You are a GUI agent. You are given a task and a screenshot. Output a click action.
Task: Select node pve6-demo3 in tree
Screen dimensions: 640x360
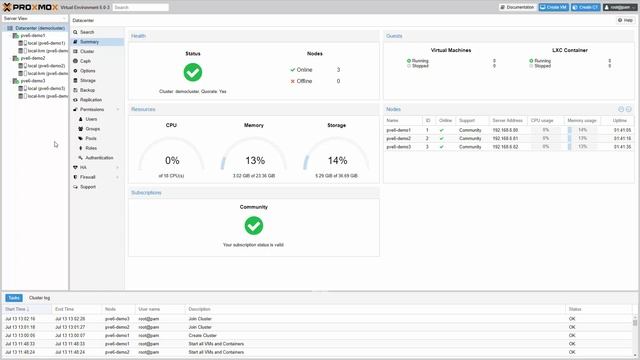coord(33,81)
